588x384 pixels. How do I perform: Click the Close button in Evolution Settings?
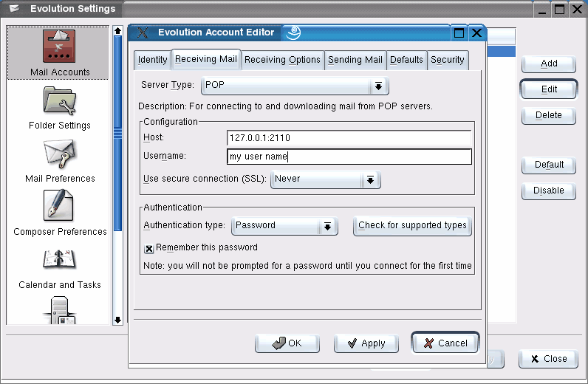click(x=548, y=359)
